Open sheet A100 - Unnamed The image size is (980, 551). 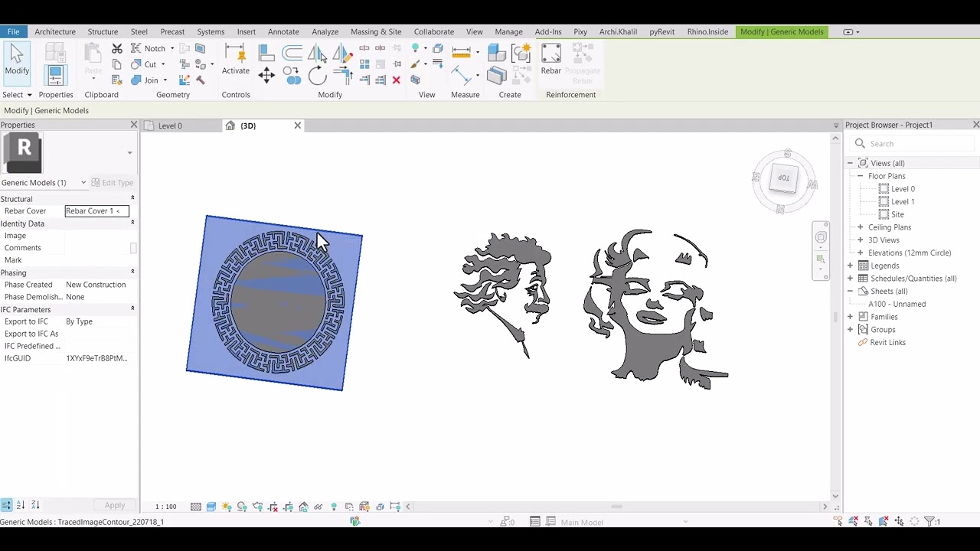coord(897,304)
